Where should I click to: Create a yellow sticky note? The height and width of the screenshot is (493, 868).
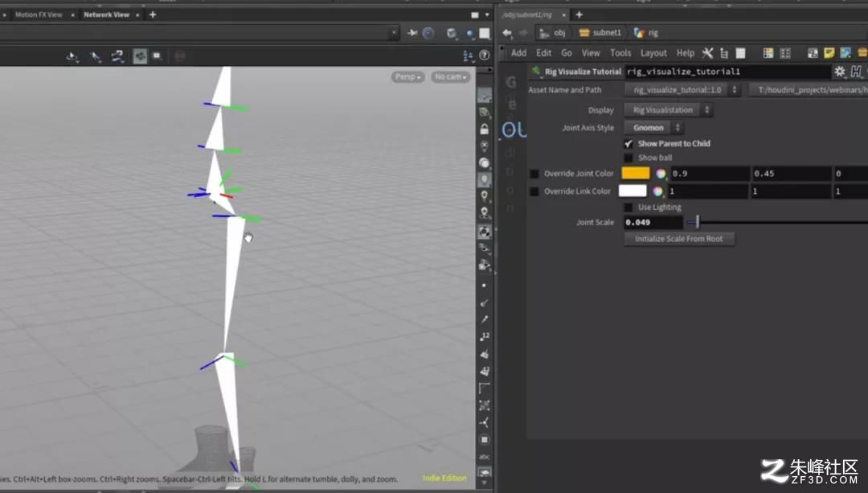coord(829,53)
